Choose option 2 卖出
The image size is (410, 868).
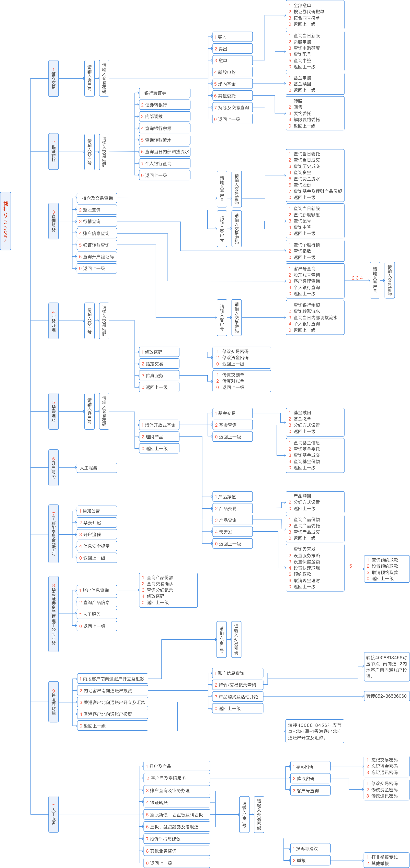click(232, 49)
